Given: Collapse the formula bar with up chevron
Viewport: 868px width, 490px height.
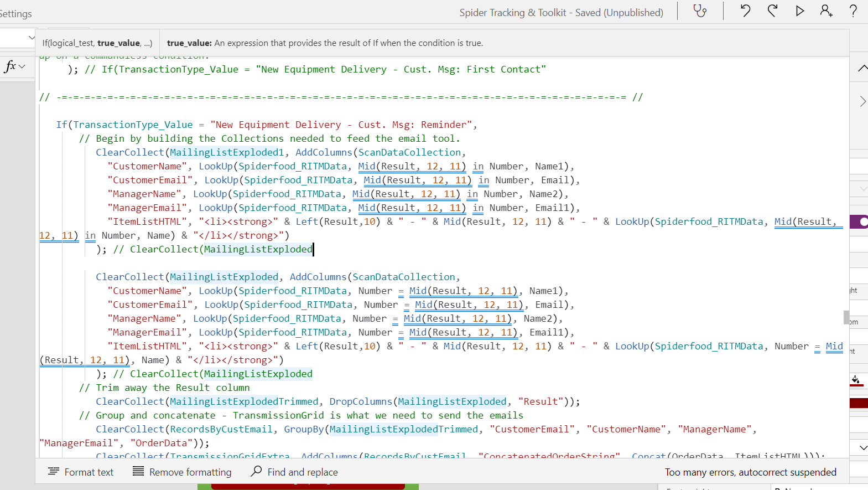Looking at the screenshot, I should click(x=862, y=68).
